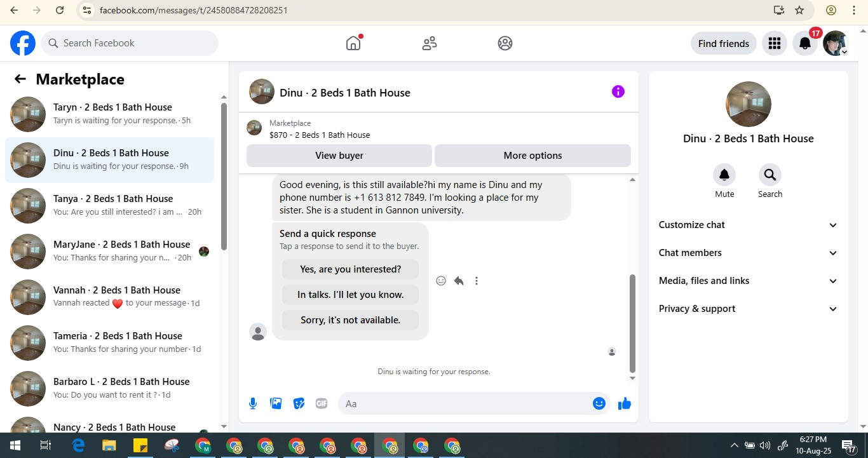Expand the Chat members section
Image resolution: width=868 pixels, height=458 pixels.
[749, 253]
